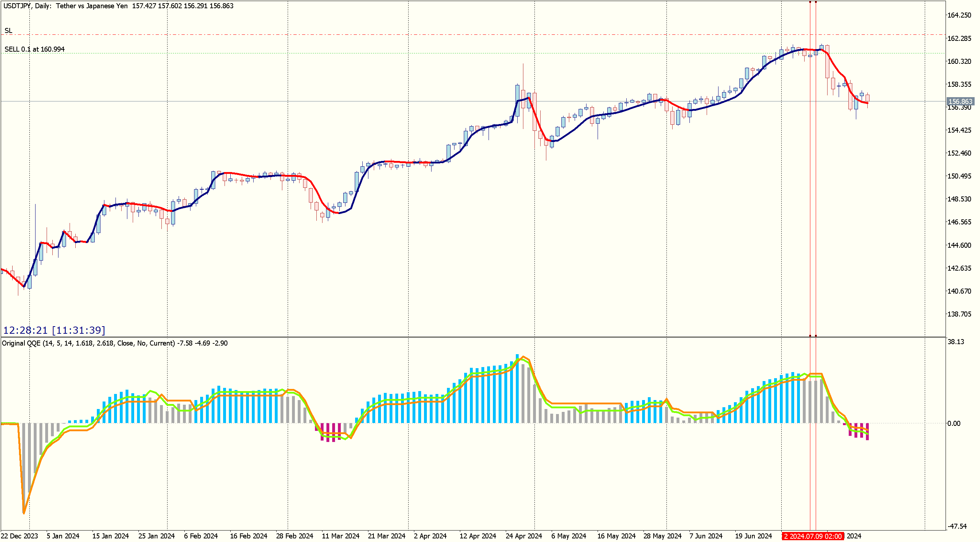
Task: Click the 24 Apr 2024 date label
Action: pos(524,536)
